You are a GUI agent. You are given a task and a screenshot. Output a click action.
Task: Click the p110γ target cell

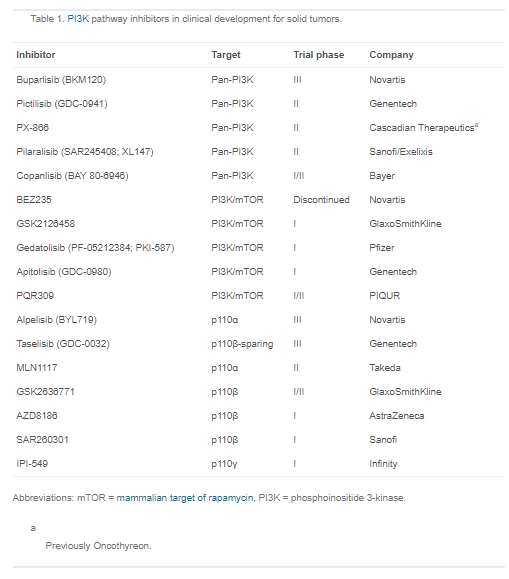tap(224, 464)
